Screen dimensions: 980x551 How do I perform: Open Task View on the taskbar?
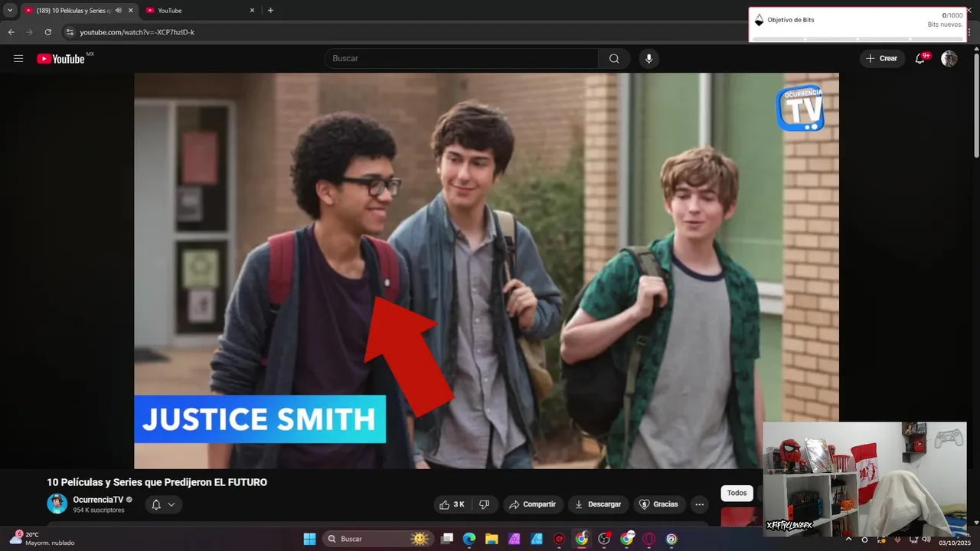[447, 539]
